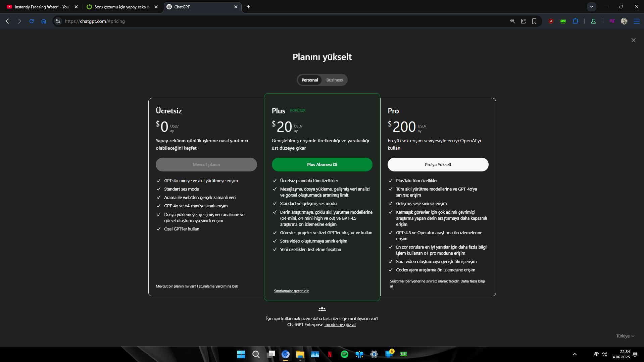
Task: Click the Plus'taki tüm özellikler line
Action: [417, 181]
